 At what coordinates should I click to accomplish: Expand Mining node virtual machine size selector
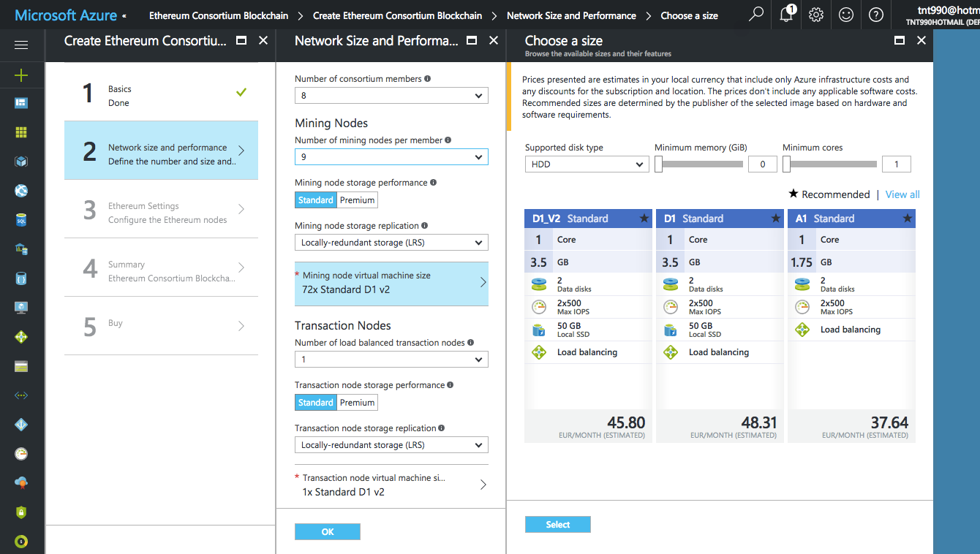(391, 284)
